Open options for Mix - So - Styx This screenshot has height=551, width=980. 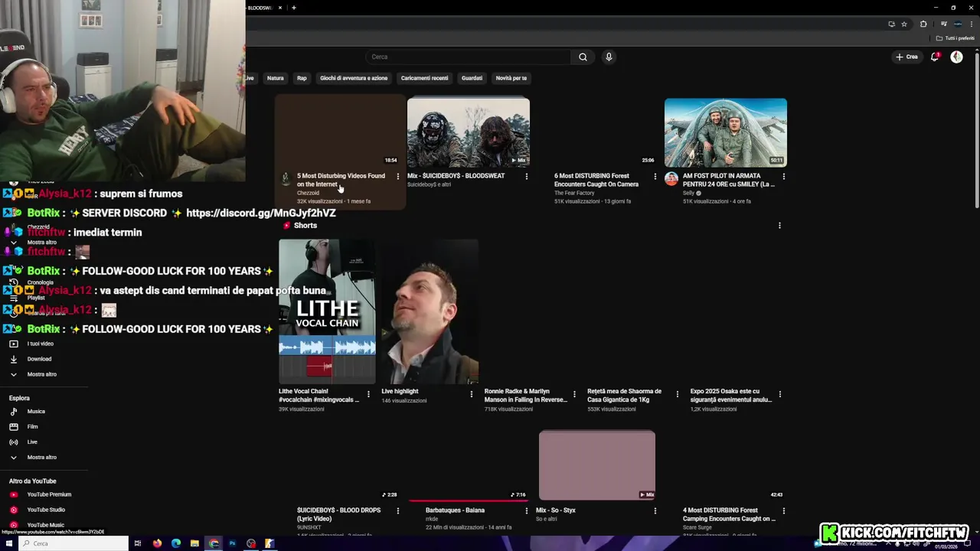(655, 510)
